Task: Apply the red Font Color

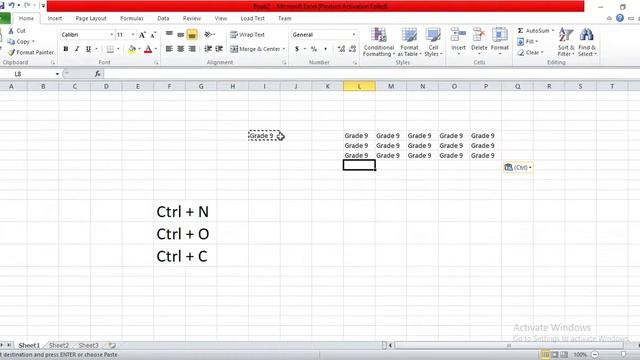Action: click(148, 49)
